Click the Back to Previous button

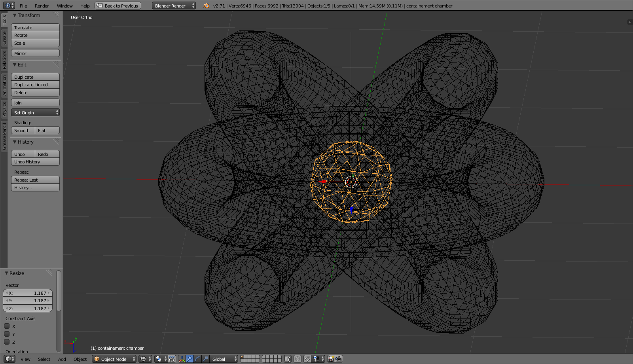(118, 6)
